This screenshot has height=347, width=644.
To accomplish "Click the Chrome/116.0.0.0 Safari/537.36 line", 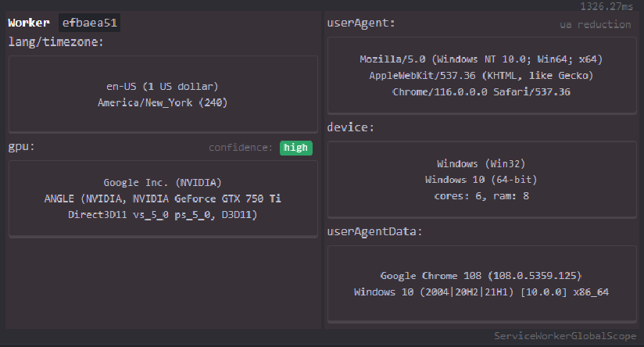I will 481,91.
